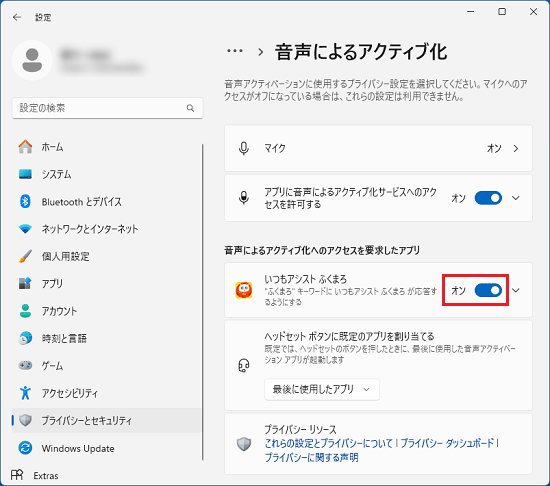Open Extras entry
The height and width of the screenshot is (486, 550).
[x=46, y=475]
